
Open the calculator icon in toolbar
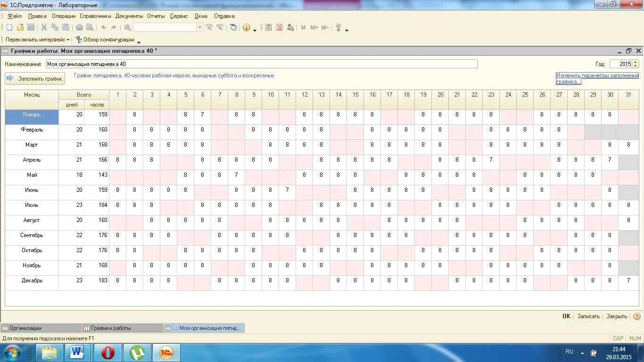268,27
